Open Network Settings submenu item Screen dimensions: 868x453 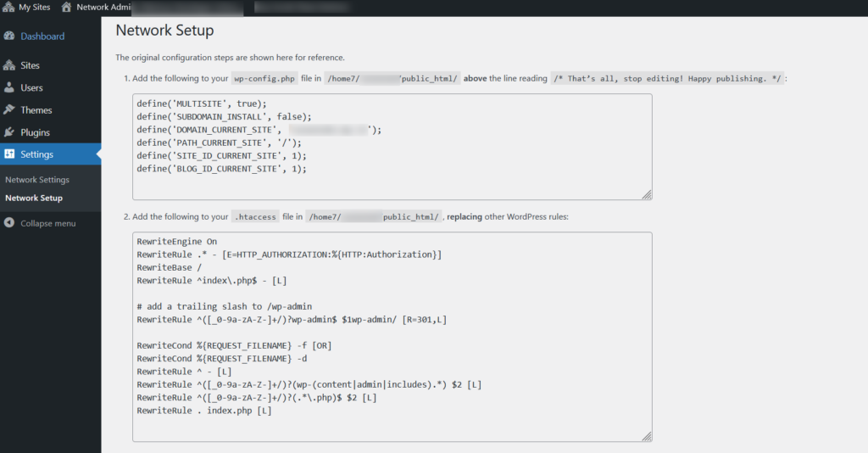37,180
